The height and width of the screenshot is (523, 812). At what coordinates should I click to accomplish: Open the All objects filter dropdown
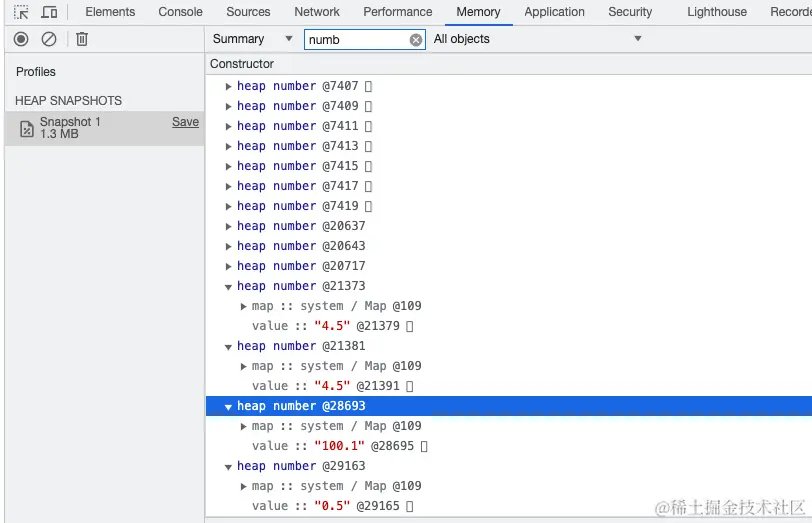[538, 39]
